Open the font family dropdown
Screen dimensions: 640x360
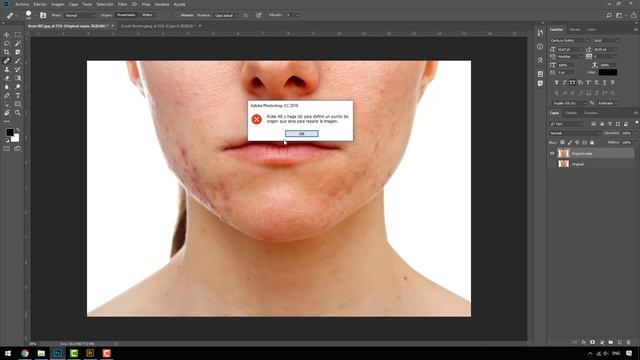pyautogui.click(x=569, y=40)
